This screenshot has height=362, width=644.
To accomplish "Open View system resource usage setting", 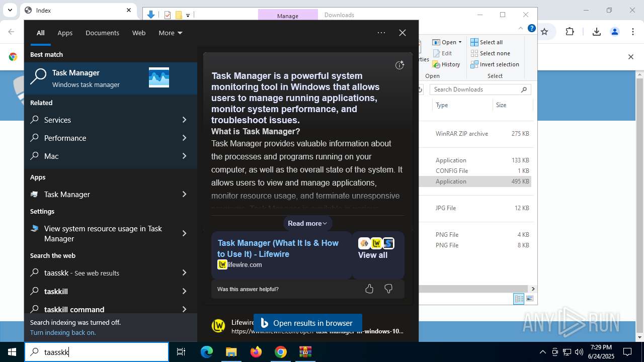I will pyautogui.click(x=103, y=233).
